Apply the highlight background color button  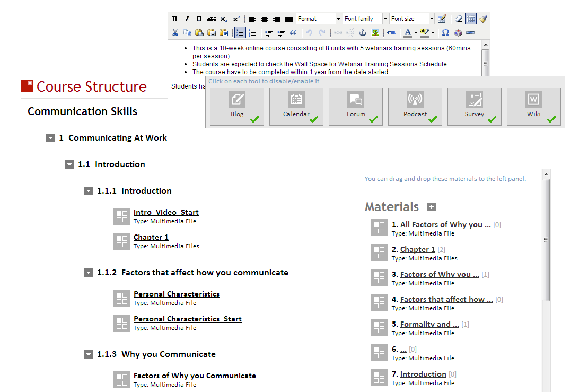point(425,33)
